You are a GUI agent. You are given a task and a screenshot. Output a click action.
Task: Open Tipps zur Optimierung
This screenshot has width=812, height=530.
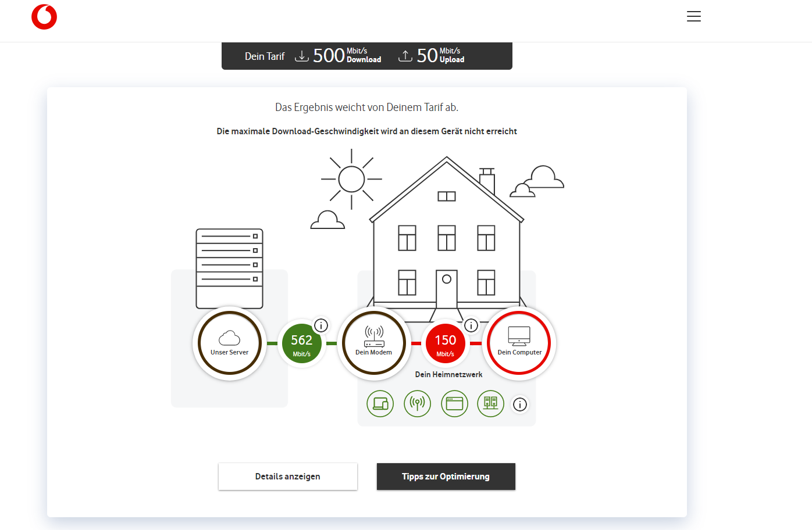coord(446,477)
